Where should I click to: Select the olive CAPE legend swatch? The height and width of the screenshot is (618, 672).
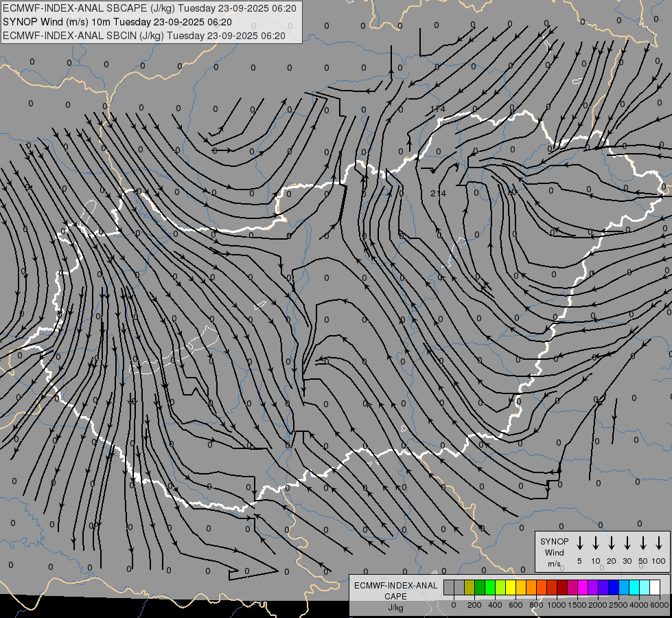(470, 587)
